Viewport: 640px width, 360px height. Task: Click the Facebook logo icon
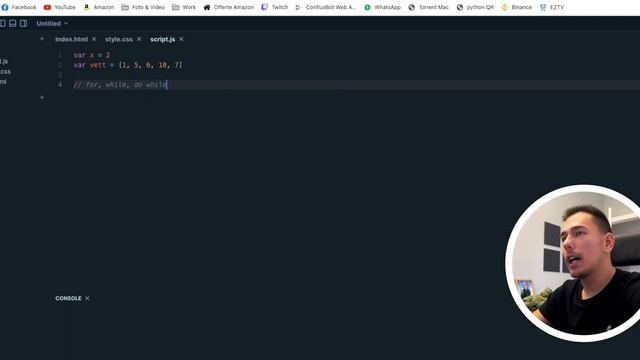pos(5,7)
